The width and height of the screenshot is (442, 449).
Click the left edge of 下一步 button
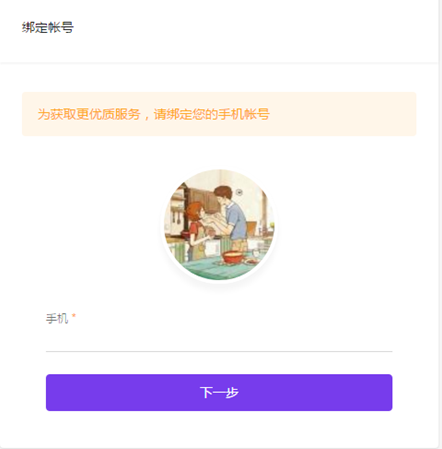click(50, 392)
